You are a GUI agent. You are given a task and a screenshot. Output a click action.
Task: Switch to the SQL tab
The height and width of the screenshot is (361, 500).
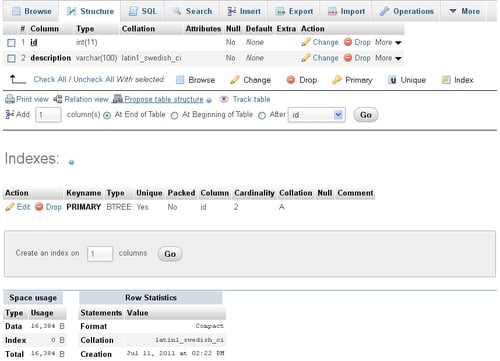pos(142,11)
